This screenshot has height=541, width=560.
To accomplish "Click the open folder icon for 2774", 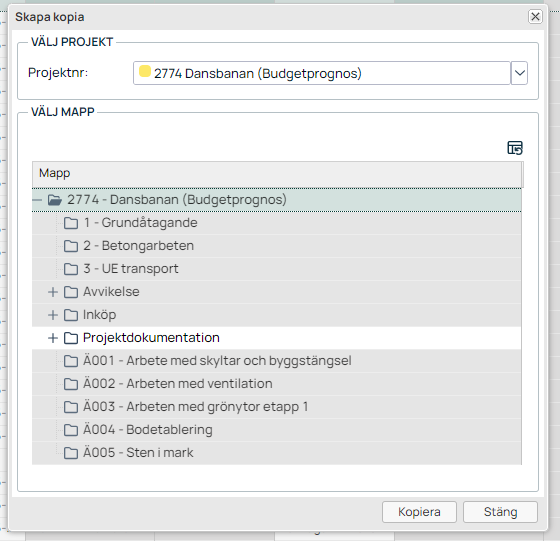I will click(55, 200).
